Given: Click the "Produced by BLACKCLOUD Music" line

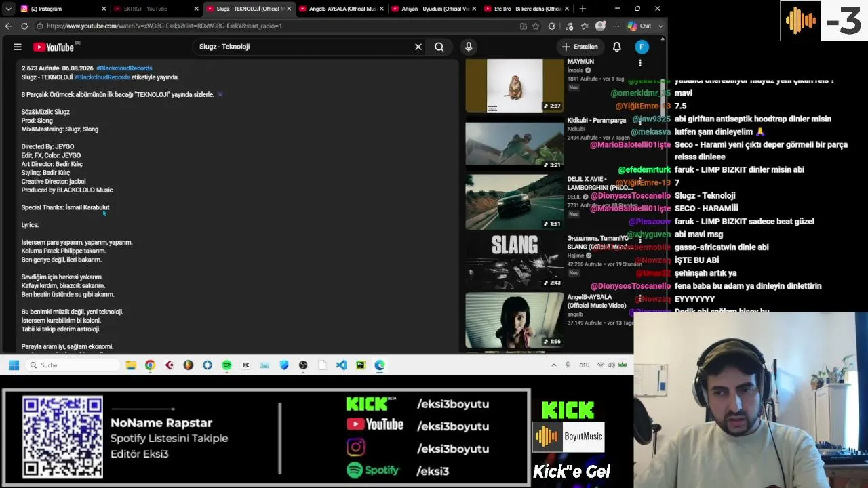Looking at the screenshot, I should click(67, 190).
